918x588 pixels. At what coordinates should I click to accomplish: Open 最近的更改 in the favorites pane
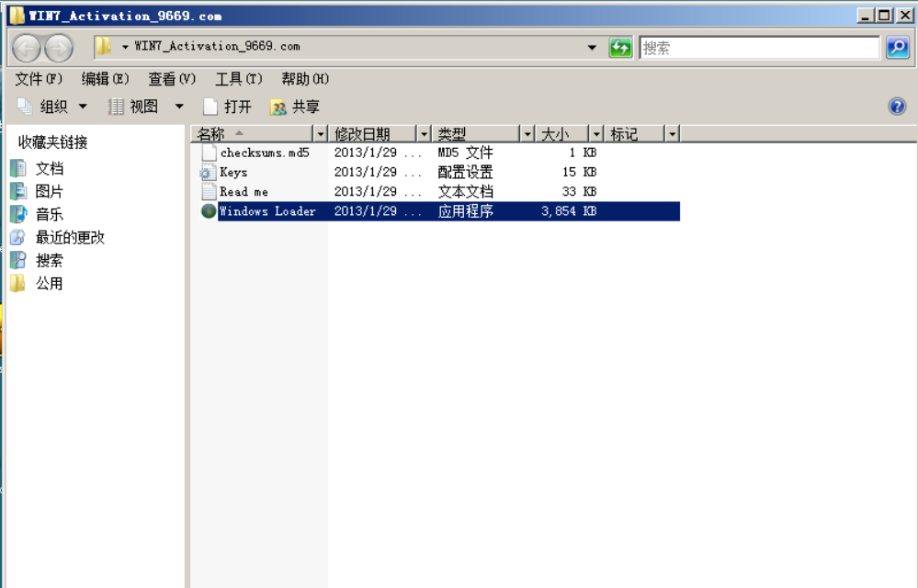pyautogui.click(x=70, y=237)
